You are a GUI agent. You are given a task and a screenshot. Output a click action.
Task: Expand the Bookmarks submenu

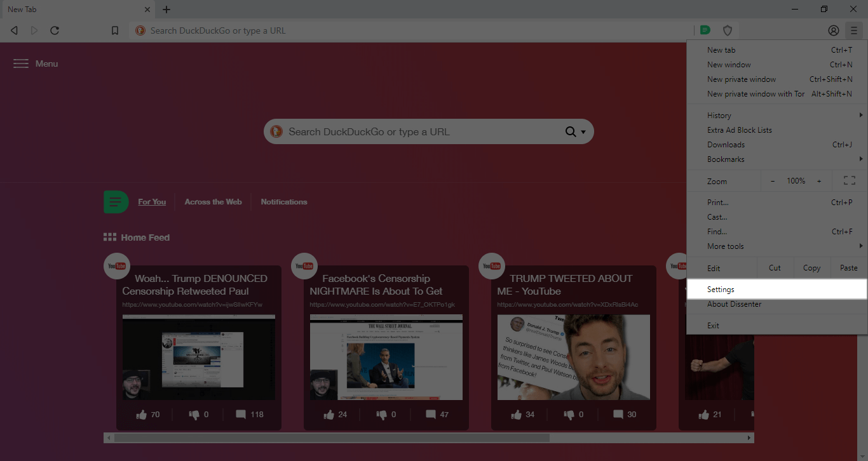pos(777,159)
